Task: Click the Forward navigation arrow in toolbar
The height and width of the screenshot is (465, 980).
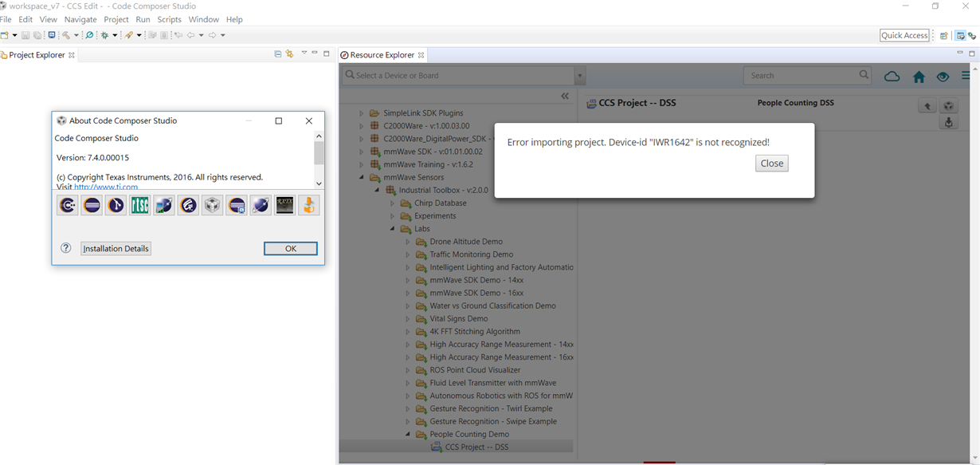Action: click(212, 35)
